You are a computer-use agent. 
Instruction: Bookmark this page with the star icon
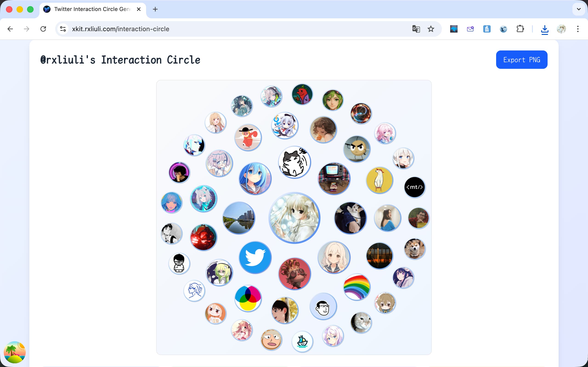(431, 29)
